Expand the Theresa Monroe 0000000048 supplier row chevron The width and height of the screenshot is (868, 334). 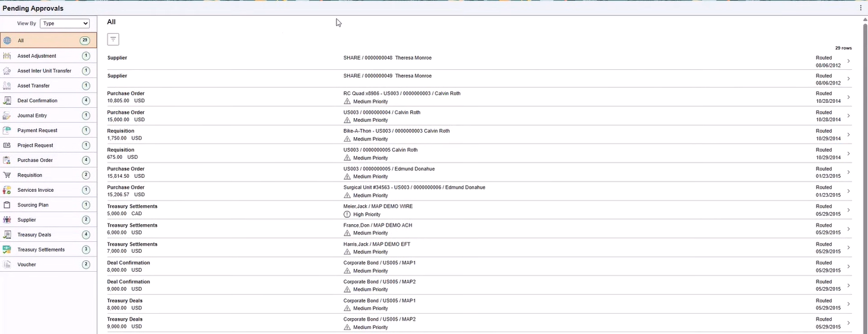[x=848, y=61]
